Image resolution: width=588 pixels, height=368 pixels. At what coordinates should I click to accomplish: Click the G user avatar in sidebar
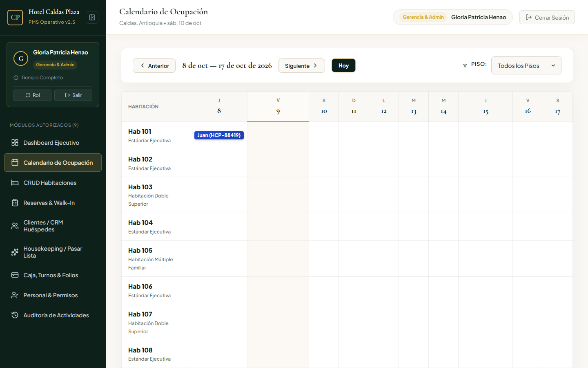21,58
